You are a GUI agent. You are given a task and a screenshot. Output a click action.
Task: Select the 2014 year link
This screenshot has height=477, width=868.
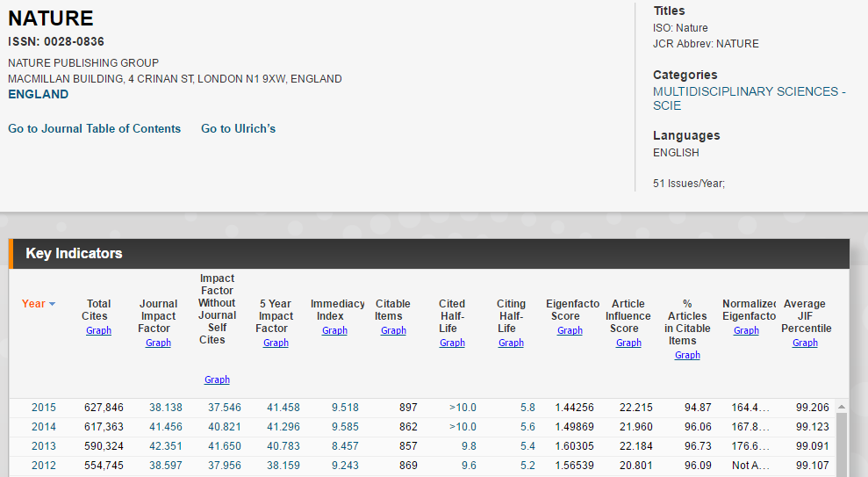point(44,427)
